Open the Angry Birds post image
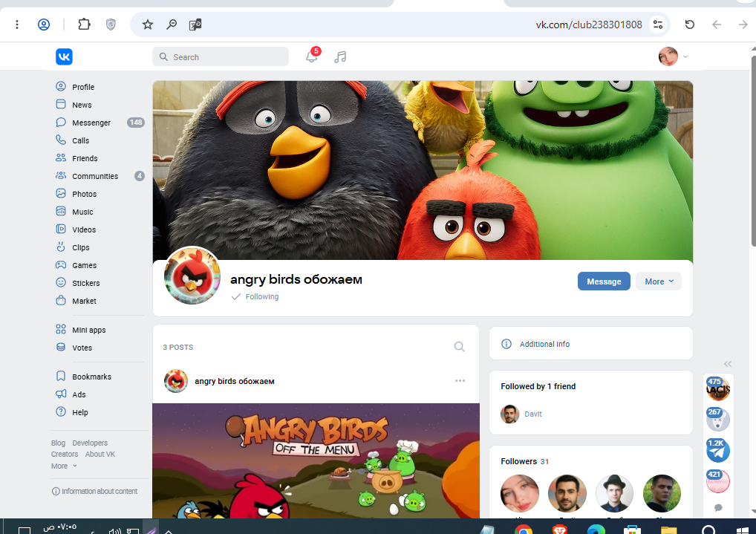Screen dimensions: 756x534 pos(316,460)
